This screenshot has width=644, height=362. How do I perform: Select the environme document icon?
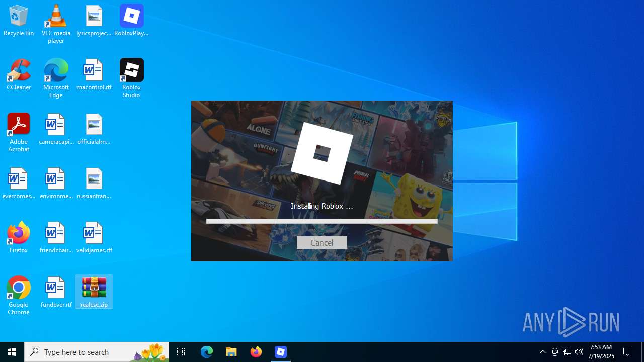click(56, 184)
